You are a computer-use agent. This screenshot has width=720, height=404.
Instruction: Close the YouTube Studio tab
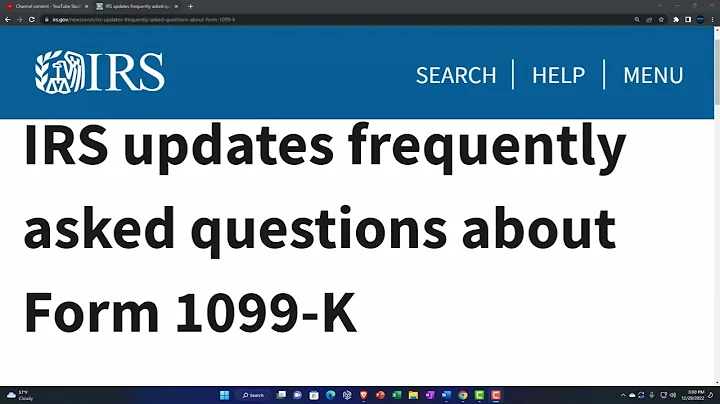click(x=86, y=6)
